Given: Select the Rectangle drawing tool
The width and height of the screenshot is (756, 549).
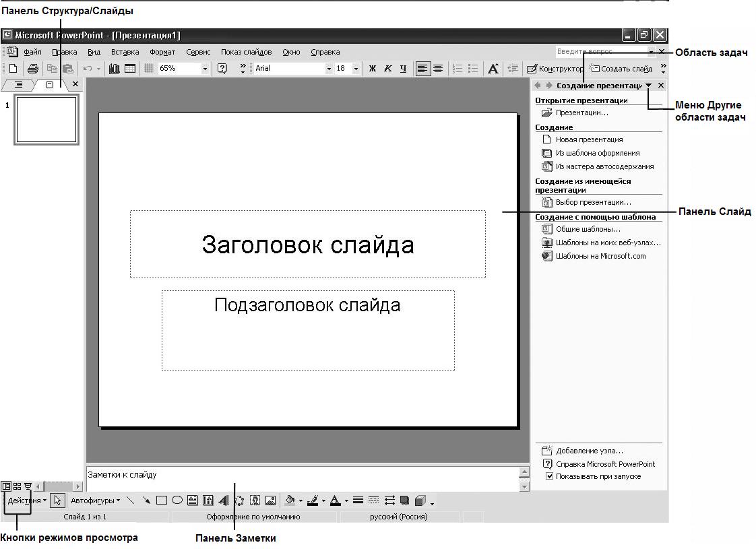Looking at the screenshot, I should point(162,500).
